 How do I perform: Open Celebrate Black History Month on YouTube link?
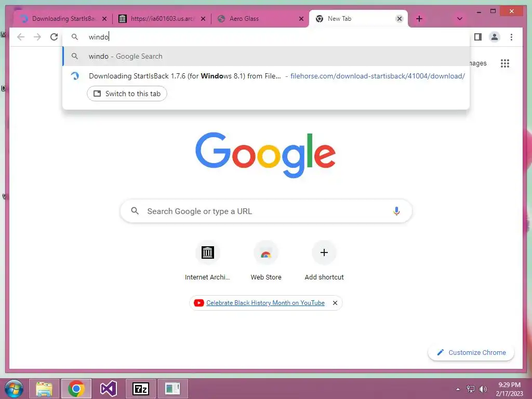(265, 303)
